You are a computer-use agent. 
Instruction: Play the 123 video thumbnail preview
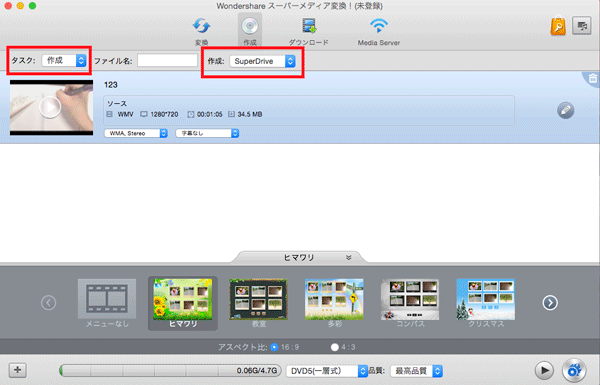pyautogui.click(x=50, y=107)
